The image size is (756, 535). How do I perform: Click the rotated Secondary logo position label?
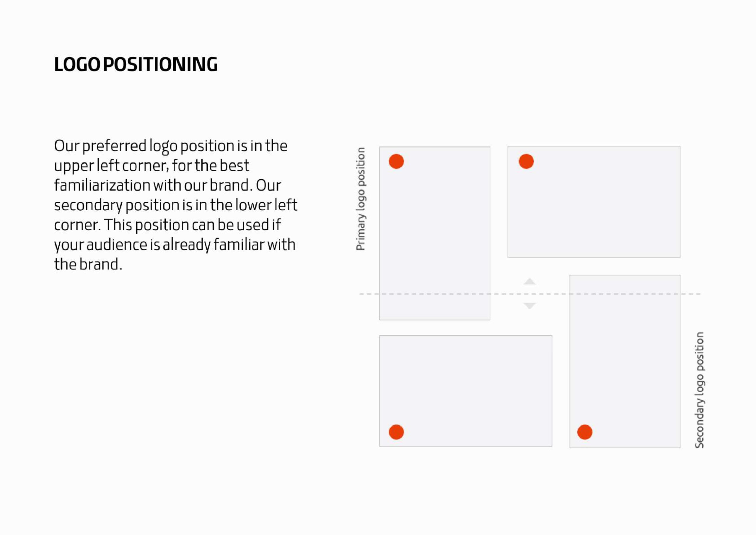pyautogui.click(x=699, y=390)
